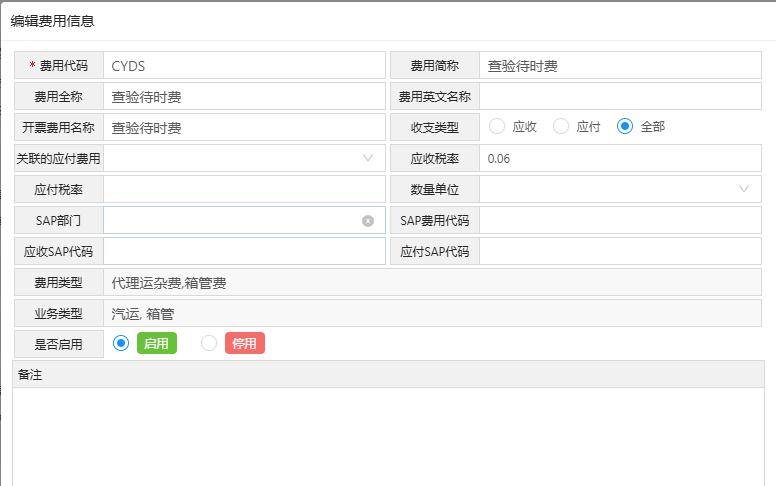
Task: Click inside the 备注 text area
Action: click(x=393, y=435)
